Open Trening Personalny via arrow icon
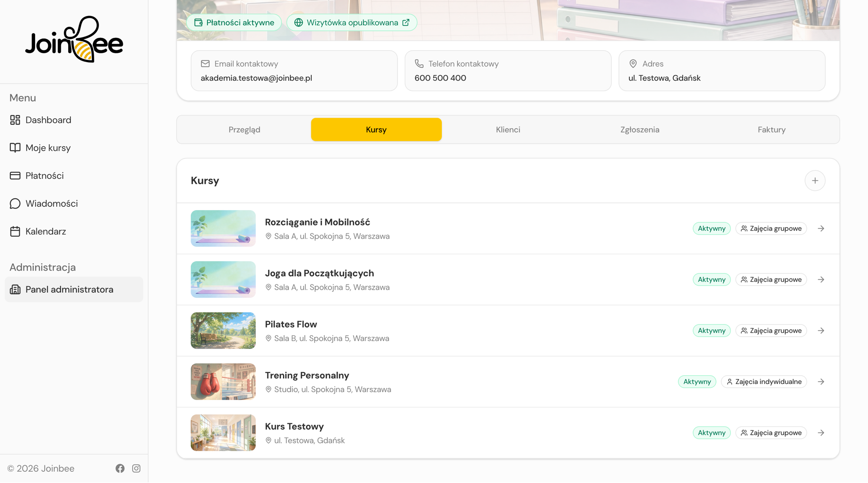Image resolution: width=868 pixels, height=483 pixels. click(x=821, y=382)
